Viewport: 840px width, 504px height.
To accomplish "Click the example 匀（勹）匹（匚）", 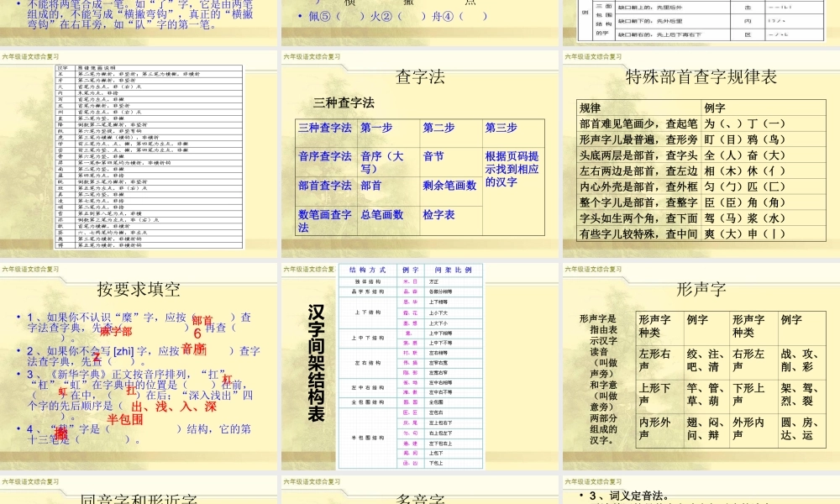I will [x=744, y=187].
